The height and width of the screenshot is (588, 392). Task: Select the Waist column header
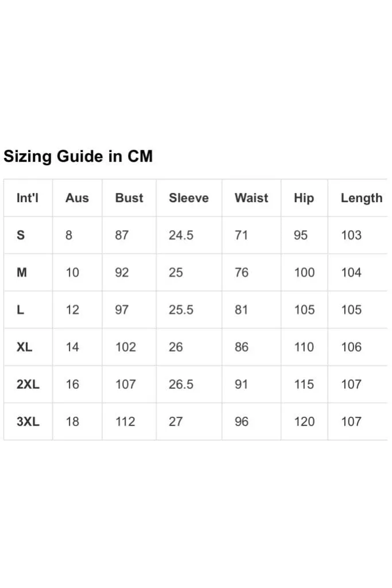point(251,198)
